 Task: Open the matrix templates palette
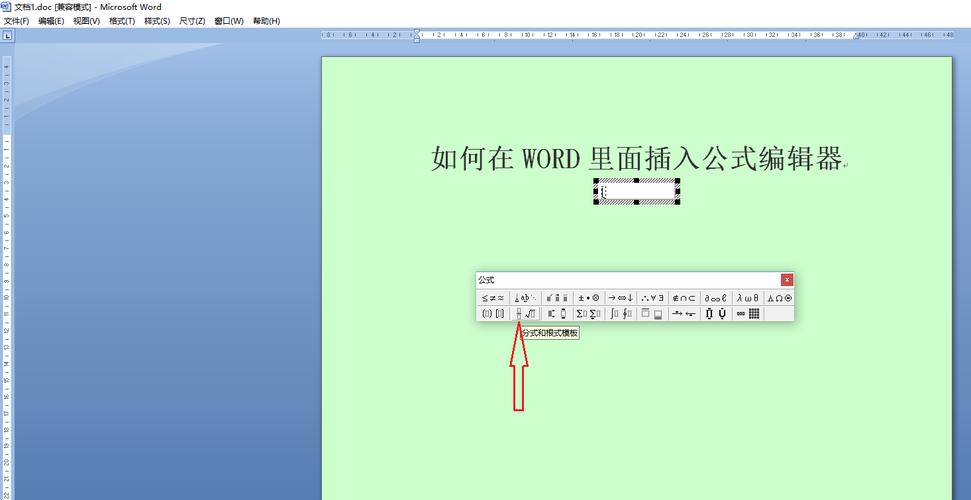click(x=748, y=314)
